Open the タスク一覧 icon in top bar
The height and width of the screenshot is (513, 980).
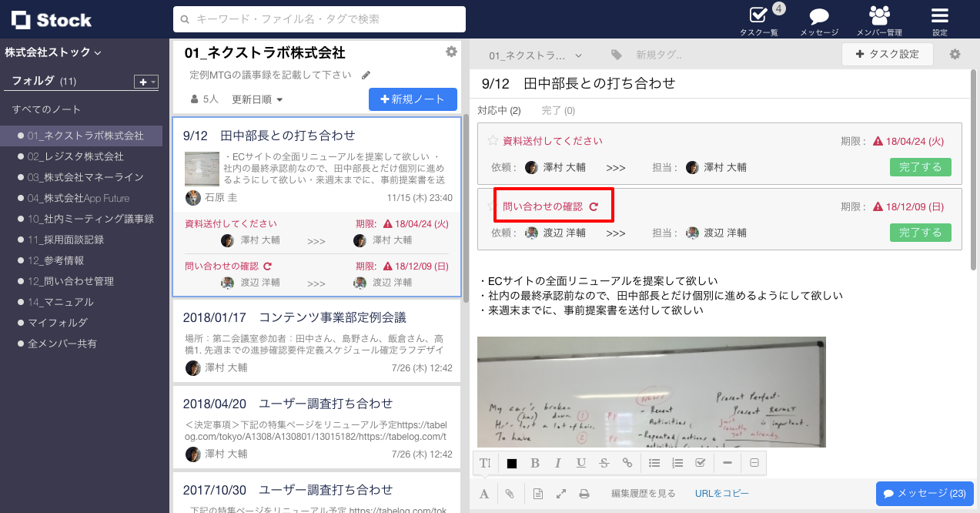[x=758, y=15]
